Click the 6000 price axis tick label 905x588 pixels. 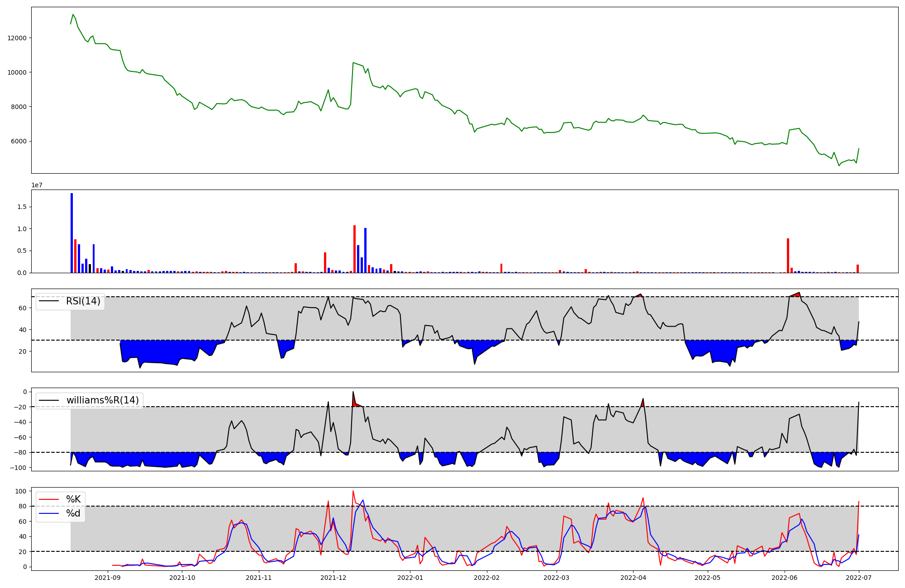(19, 141)
